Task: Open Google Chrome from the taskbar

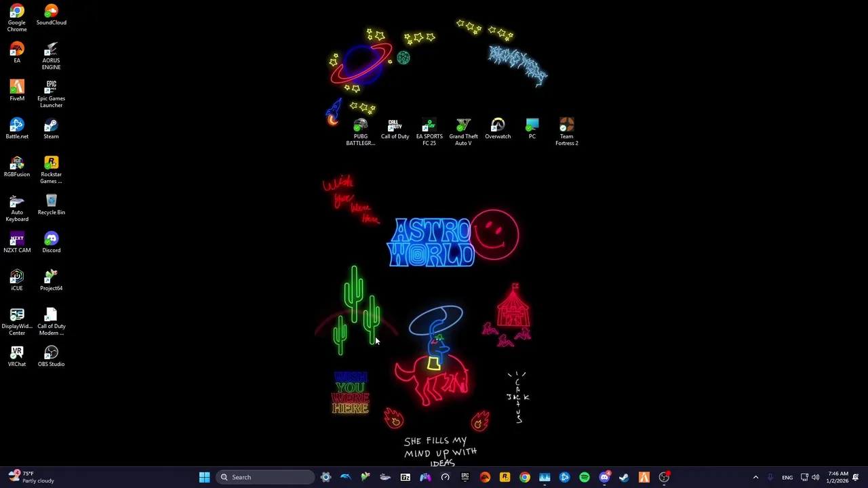Action: [525, 477]
